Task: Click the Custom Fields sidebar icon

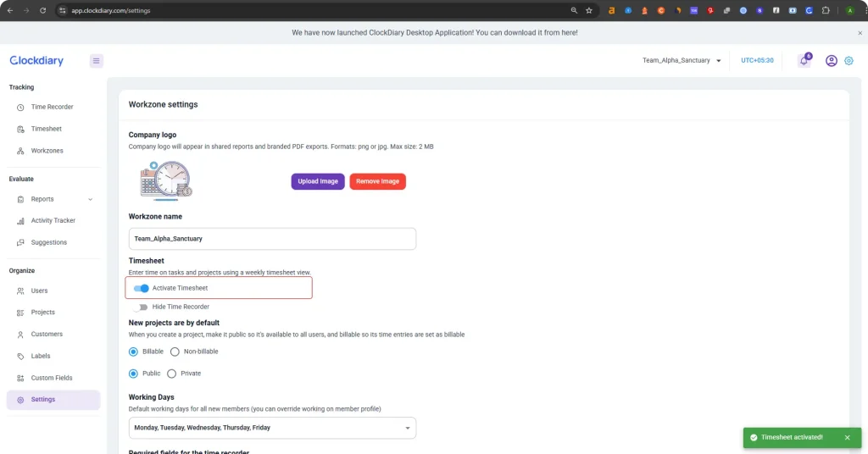Action: point(20,379)
